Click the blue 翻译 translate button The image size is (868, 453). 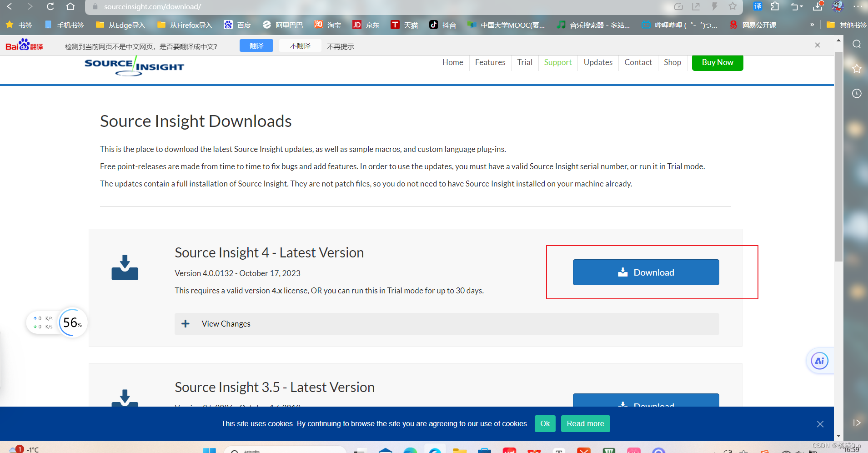(256, 45)
